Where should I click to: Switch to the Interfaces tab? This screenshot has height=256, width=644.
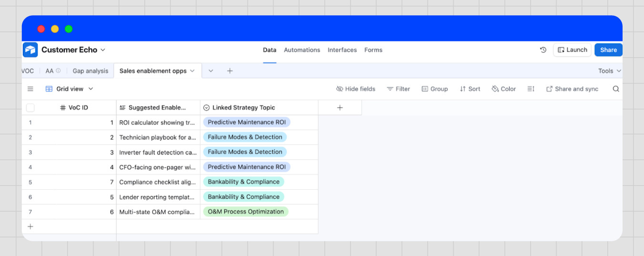342,50
